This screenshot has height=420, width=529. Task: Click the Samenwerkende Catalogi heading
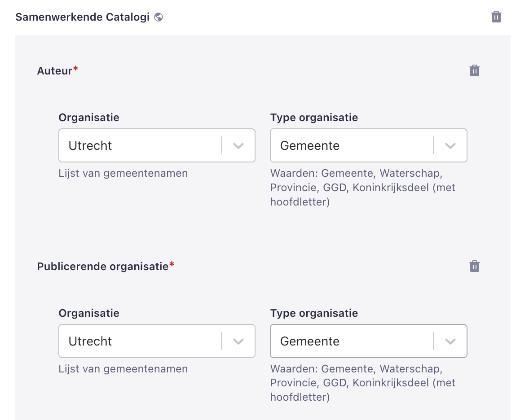pos(83,17)
